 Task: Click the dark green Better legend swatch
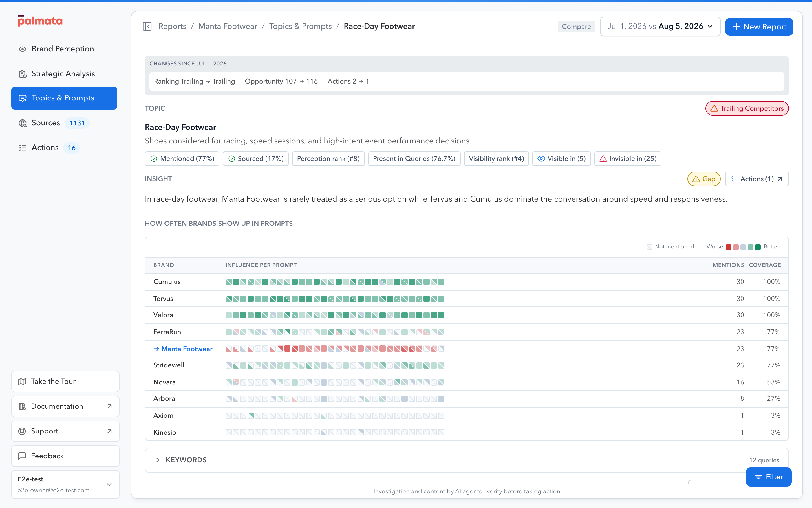(x=758, y=247)
